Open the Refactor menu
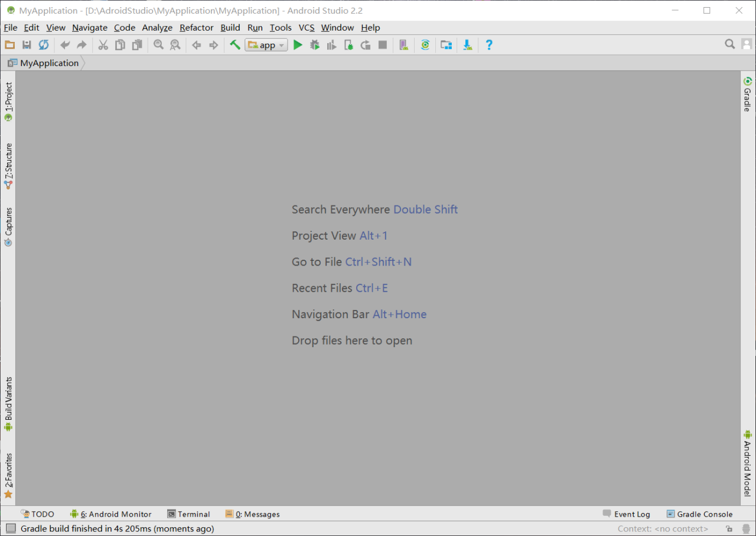Screen dimensions: 756x536 [196, 28]
